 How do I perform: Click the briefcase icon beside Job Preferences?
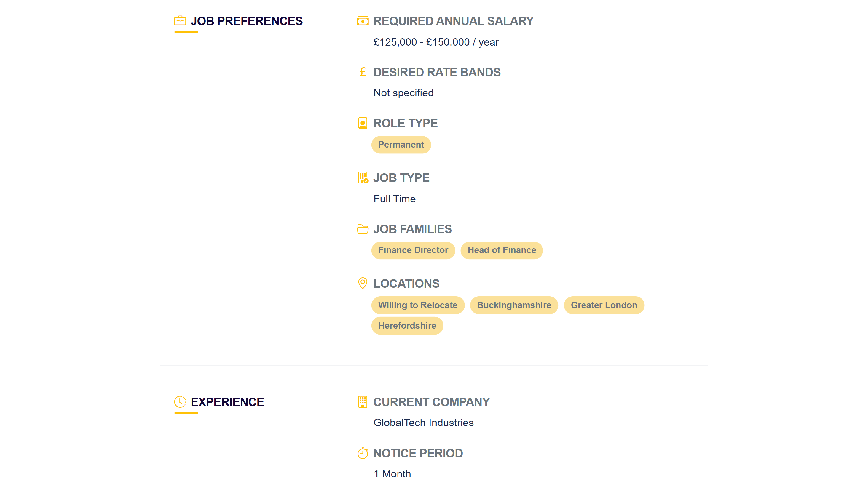[x=180, y=21]
